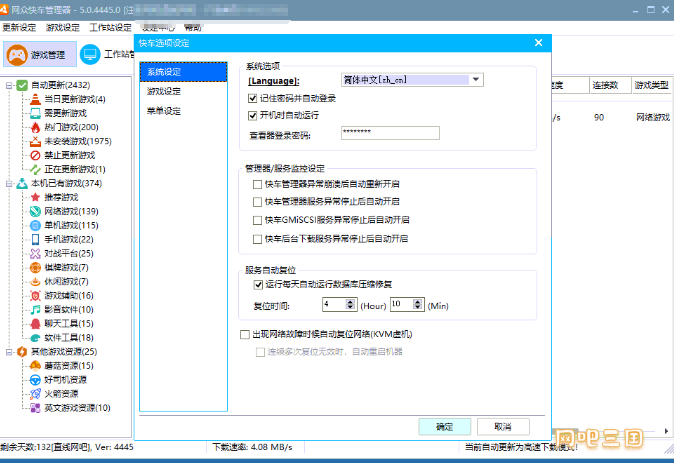The image size is (674, 463).
Task: Select the 蘑菇资源(15) mushroom icon
Action: point(35,366)
